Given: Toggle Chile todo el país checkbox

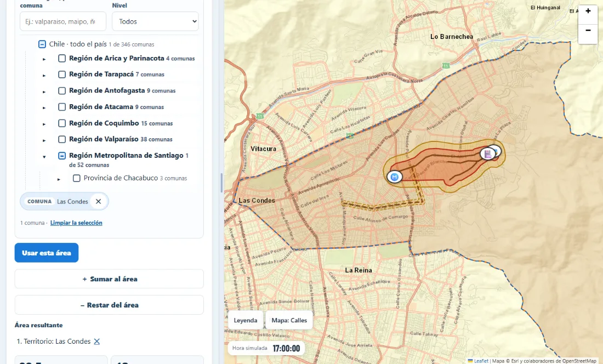Looking at the screenshot, I should [42, 44].
